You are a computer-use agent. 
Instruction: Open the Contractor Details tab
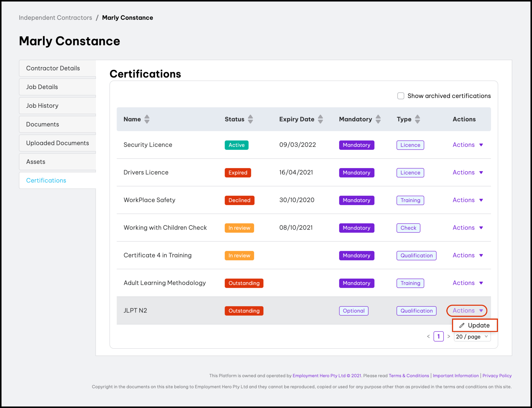pyautogui.click(x=53, y=68)
